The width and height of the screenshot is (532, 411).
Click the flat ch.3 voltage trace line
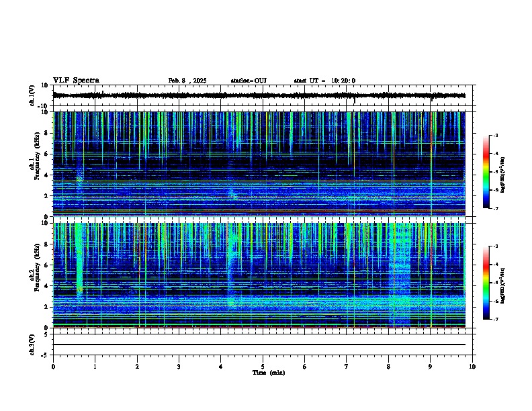pos(259,345)
